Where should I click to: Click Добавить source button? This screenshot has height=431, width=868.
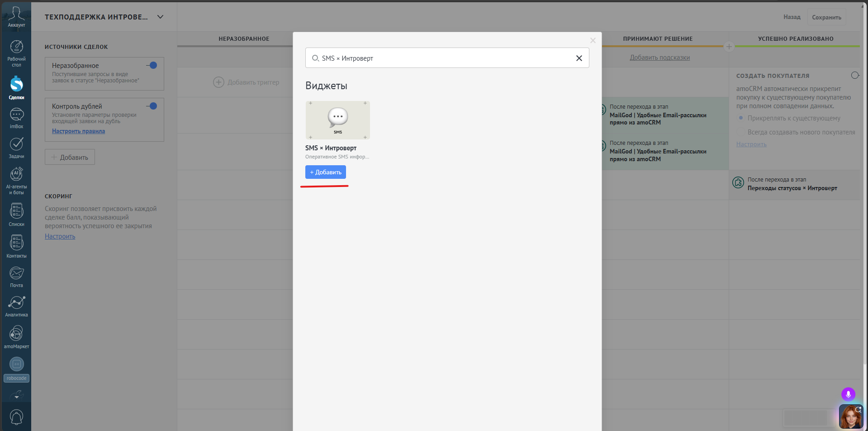(x=70, y=157)
